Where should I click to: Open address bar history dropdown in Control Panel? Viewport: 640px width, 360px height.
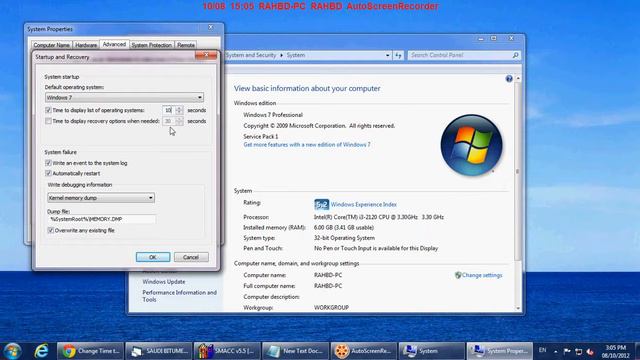click(x=387, y=55)
